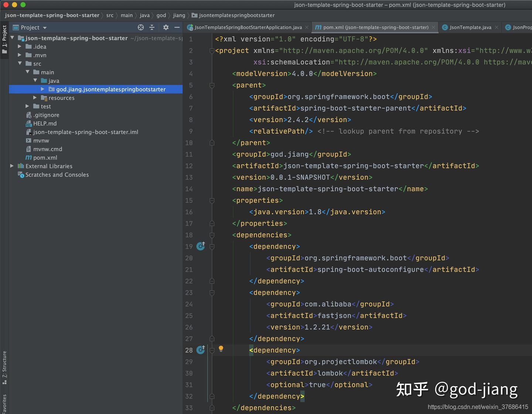Click the java breadcrumb in navigation bar
This screenshot has height=414, width=532.
pyautogui.click(x=145, y=15)
